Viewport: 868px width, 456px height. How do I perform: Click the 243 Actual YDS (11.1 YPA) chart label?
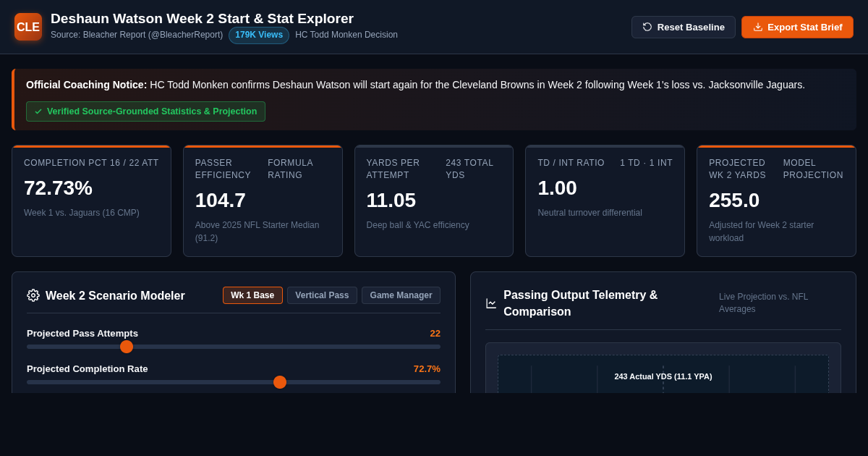pyautogui.click(x=663, y=376)
